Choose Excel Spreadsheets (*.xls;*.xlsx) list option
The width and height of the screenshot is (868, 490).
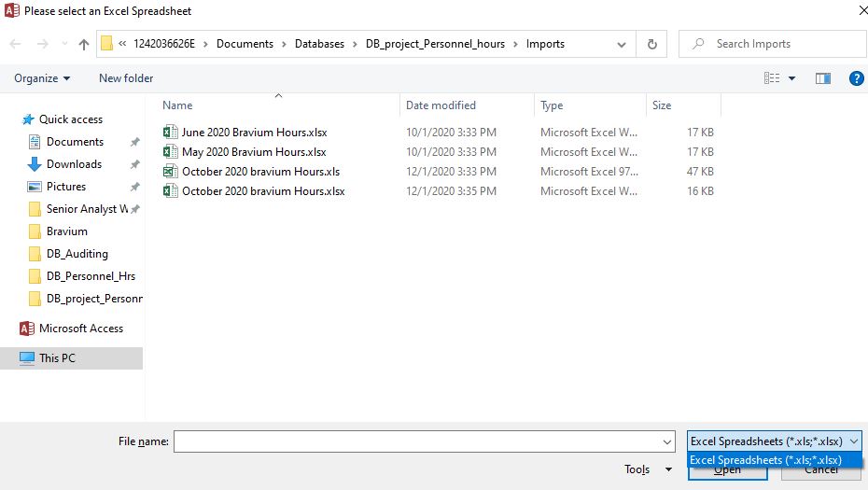(x=774, y=460)
